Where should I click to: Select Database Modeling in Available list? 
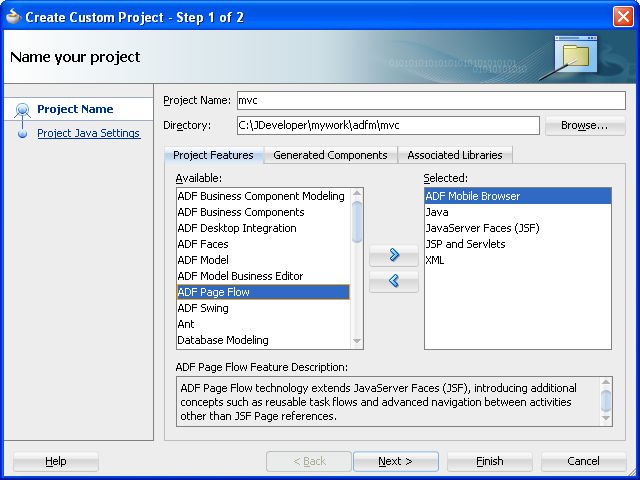click(x=263, y=340)
